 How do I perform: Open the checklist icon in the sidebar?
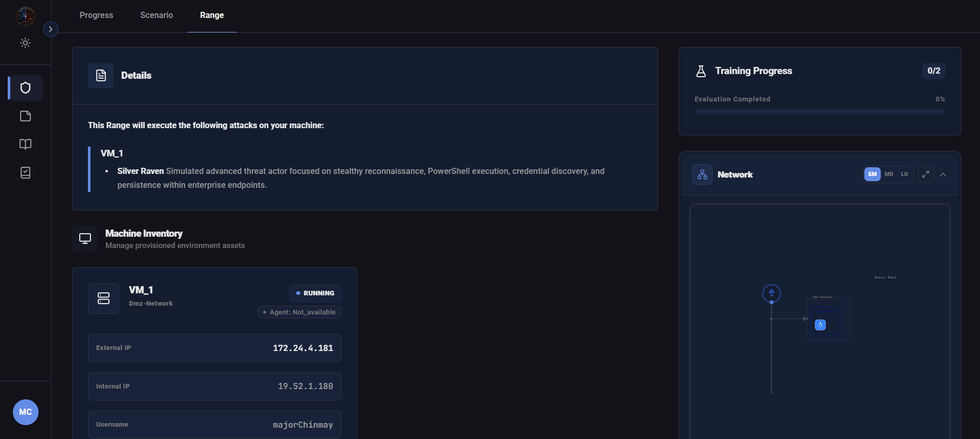click(25, 172)
